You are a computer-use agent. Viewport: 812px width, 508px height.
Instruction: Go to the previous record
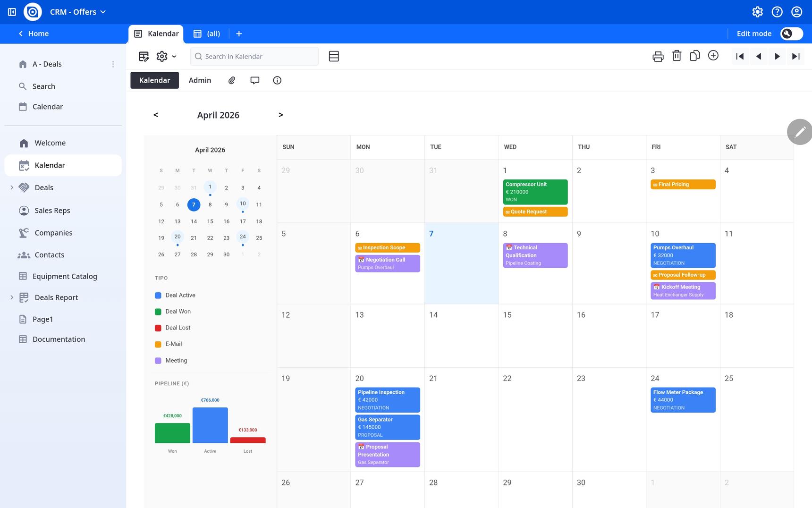pyautogui.click(x=759, y=57)
